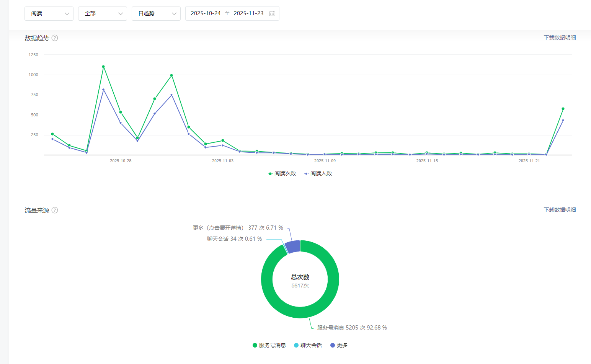Click the 阅读次数 legend marker icon

tap(270, 174)
